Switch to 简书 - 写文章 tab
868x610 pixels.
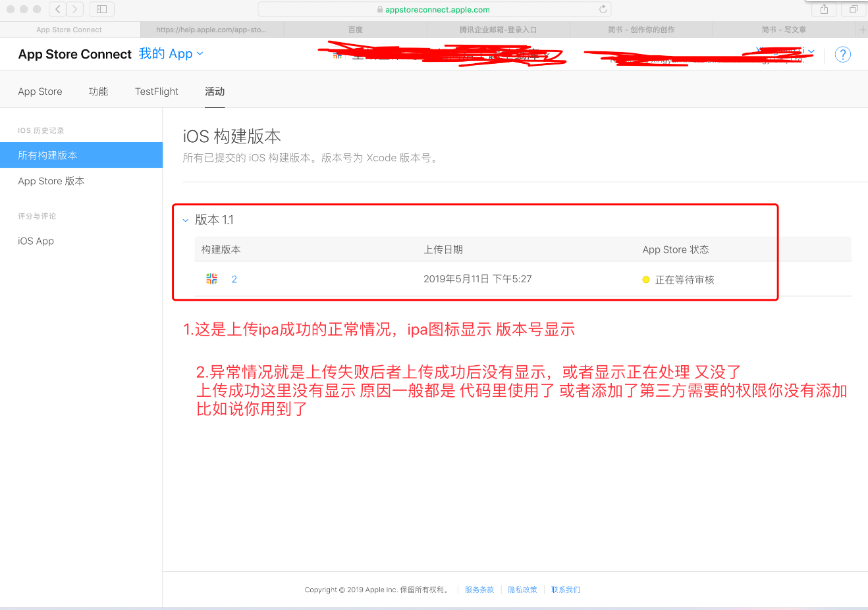(x=784, y=30)
